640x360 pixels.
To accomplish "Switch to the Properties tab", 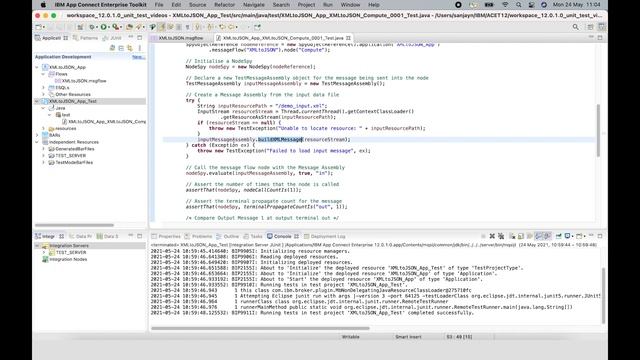I will [166, 236].
